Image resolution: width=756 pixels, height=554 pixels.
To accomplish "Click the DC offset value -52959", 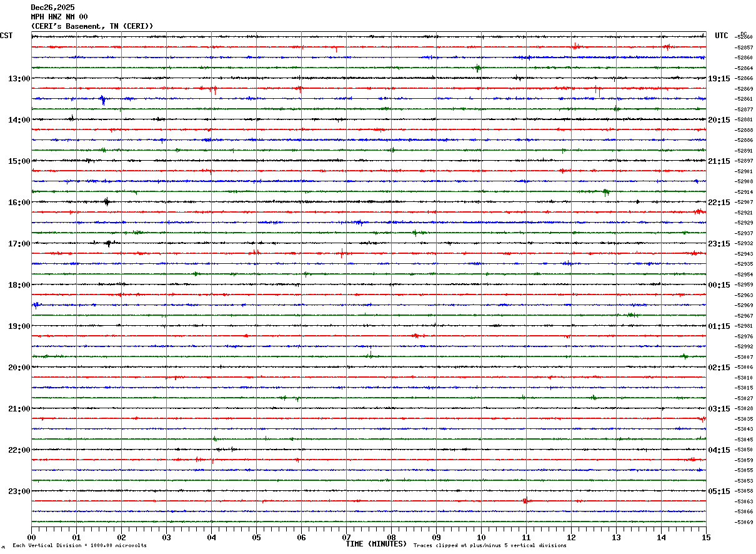I will click(x=744, y=285).
